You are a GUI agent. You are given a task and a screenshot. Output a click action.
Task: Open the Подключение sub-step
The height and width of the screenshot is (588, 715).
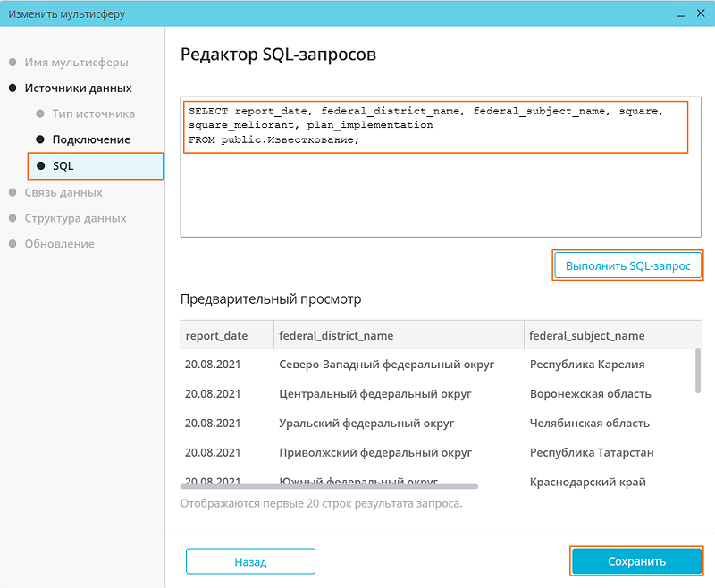[91, 140]
